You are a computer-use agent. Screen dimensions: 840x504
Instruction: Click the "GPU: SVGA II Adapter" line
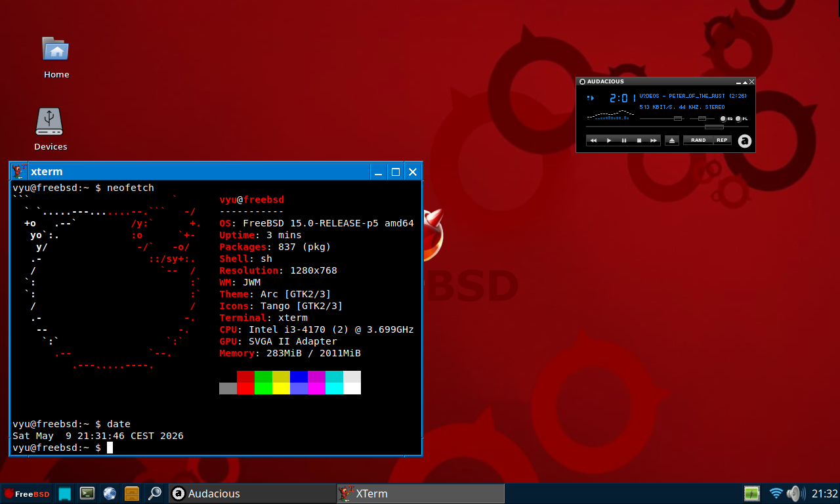pyautogui.click(x=278, y=341)
